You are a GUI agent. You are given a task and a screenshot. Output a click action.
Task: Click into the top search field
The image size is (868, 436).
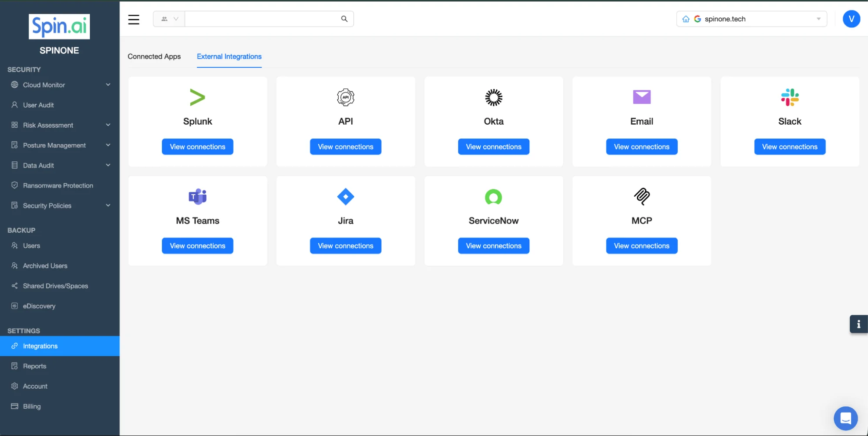point(263,19)
